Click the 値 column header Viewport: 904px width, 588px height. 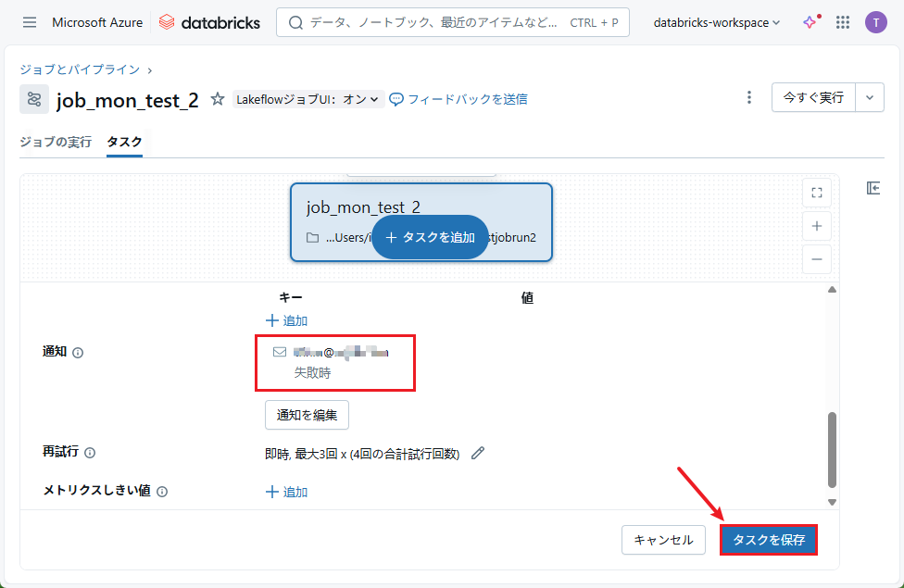click(527, 297)
